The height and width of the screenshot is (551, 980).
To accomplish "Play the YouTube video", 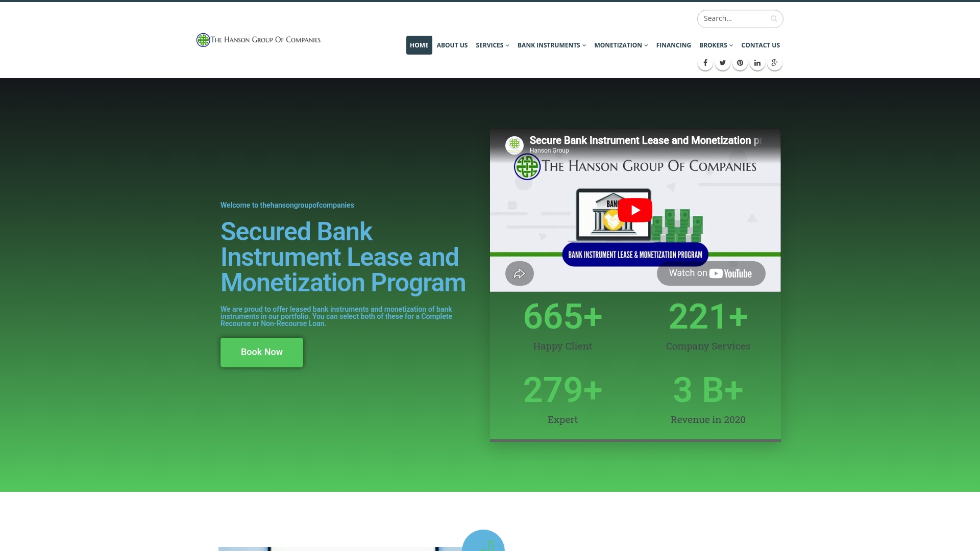I will [x=635, y=210].
